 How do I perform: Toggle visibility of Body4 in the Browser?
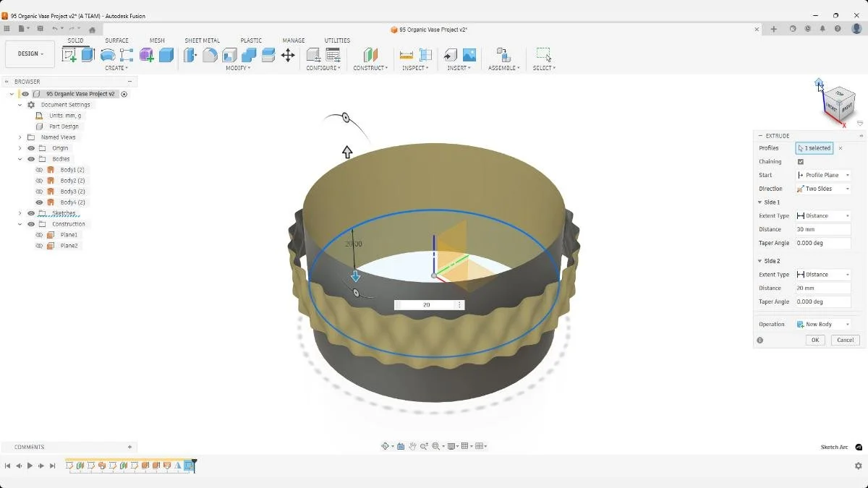[x=40, y=202]
